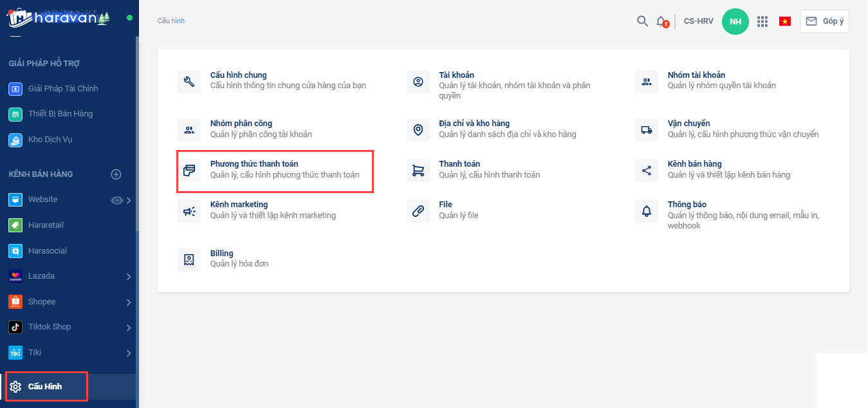Viewport: 868px width, 408px height.
Task: Click the Góp ý feedback button
Action: click(x=824, y=21)
